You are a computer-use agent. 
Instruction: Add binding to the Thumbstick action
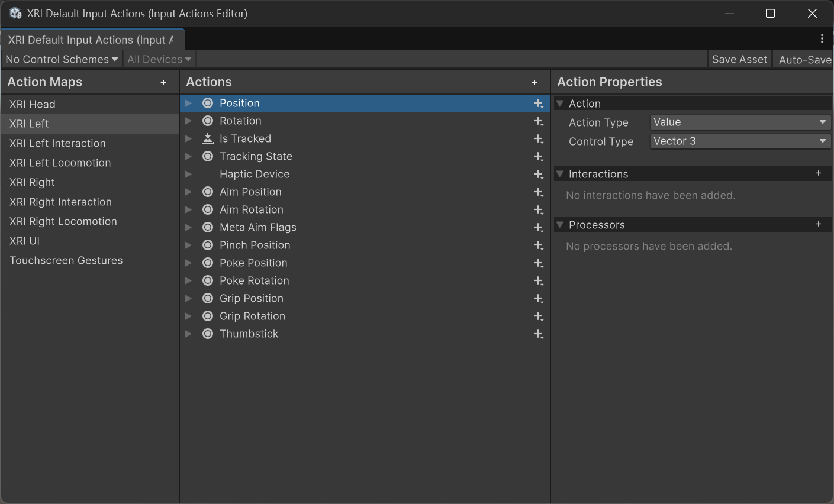coord(538,334)
